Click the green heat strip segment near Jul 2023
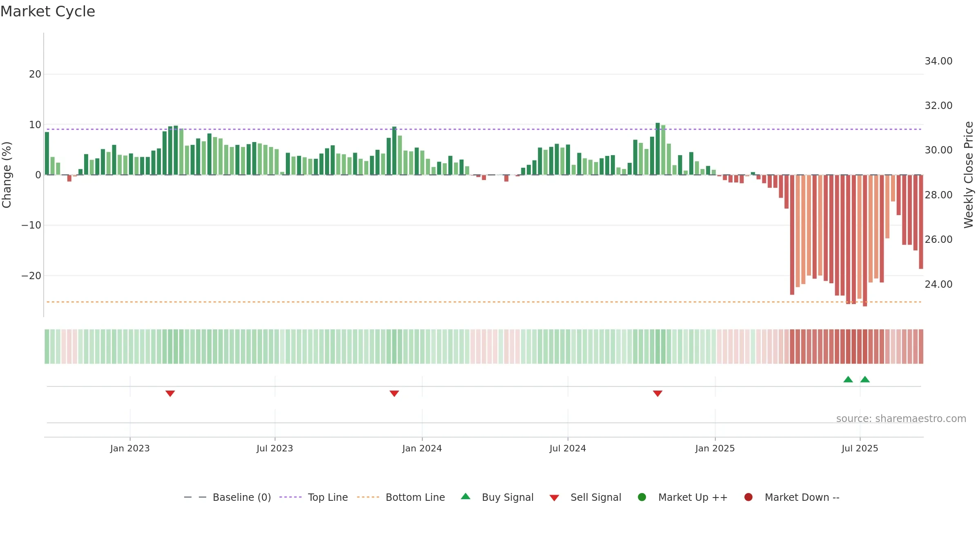The width and height of the screenshot is (980, 551). coord(276,347)
